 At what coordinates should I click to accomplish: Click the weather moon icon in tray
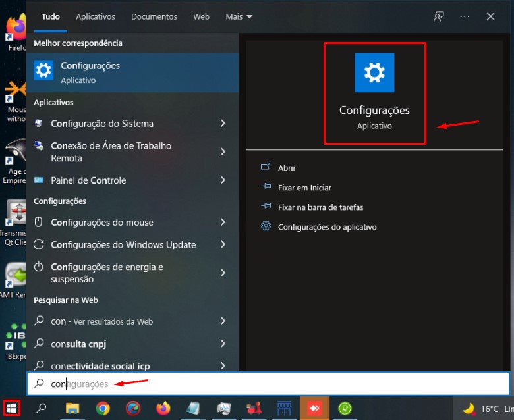click(469, 409)
